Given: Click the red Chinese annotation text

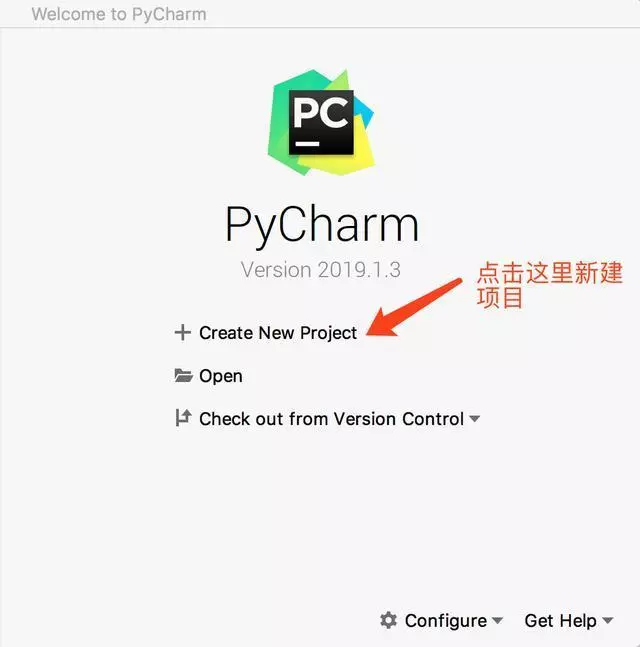Looking at the screenshot, I should click(x=549, y=285).
